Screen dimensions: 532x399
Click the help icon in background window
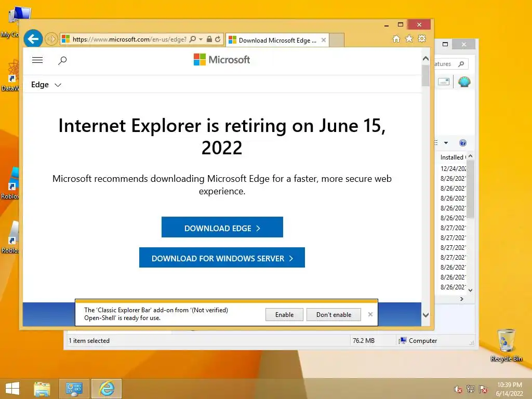pyautogui.click(x=463, y=143)
